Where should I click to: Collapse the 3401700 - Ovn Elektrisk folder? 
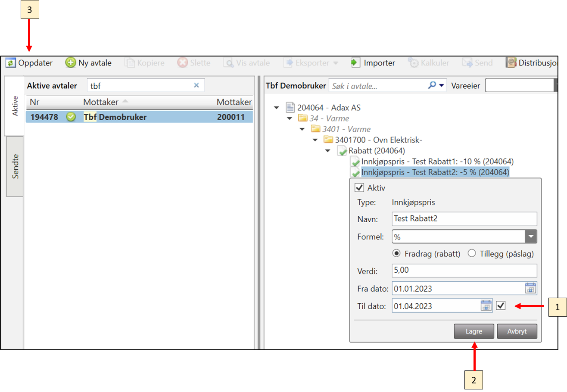[315, 140]
